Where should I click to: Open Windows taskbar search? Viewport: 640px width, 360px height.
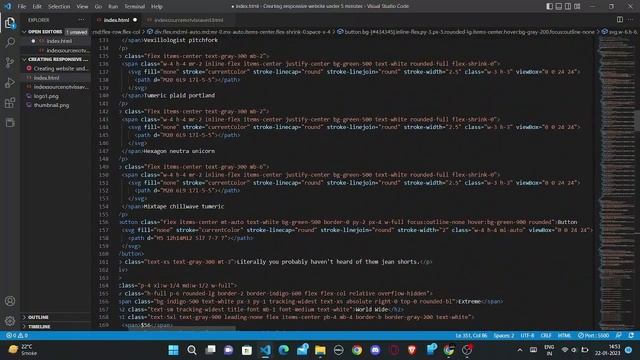191,350
